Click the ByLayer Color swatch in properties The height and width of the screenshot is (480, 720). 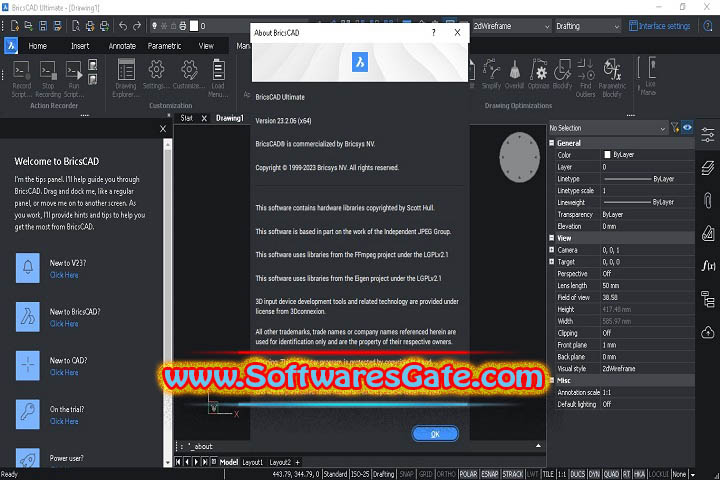pos(607,155)
